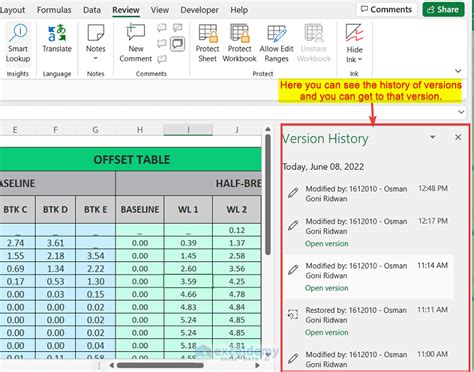474x372 pixels.
Task: Select column G header
Action: tap(95, 130)
